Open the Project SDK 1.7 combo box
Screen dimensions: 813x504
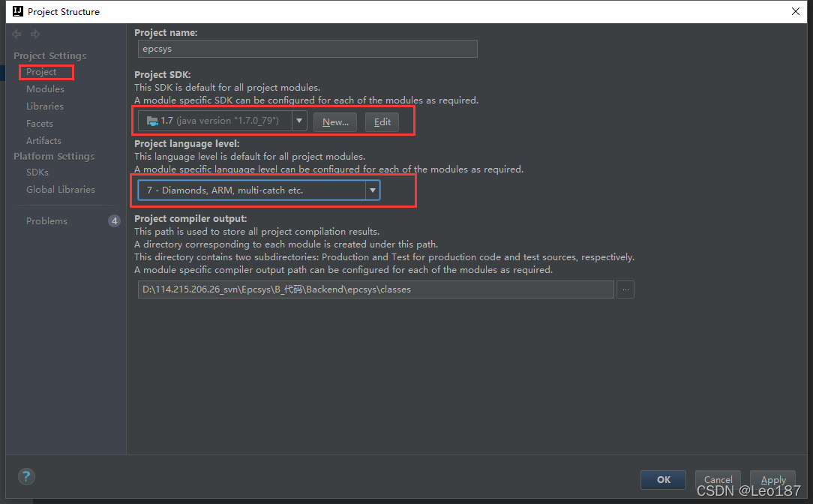pos(223,121)
